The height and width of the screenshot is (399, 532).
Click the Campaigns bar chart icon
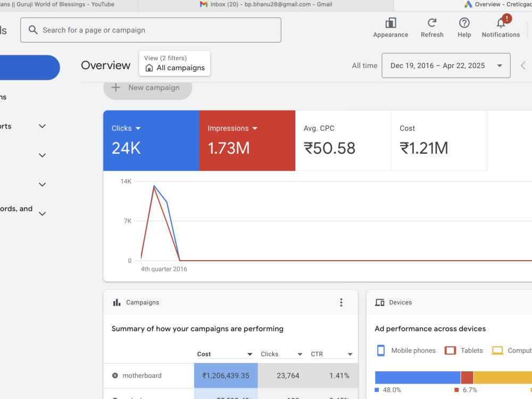tap(117, 302)
